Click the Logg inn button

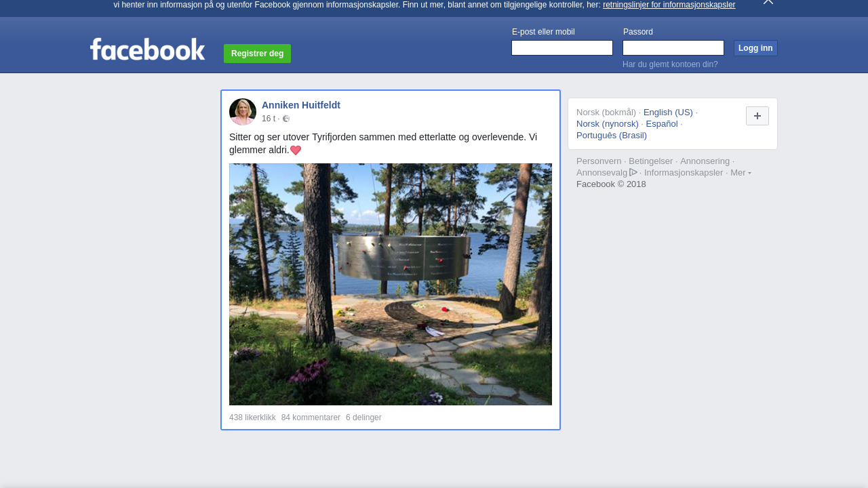[x=755, y=48]
